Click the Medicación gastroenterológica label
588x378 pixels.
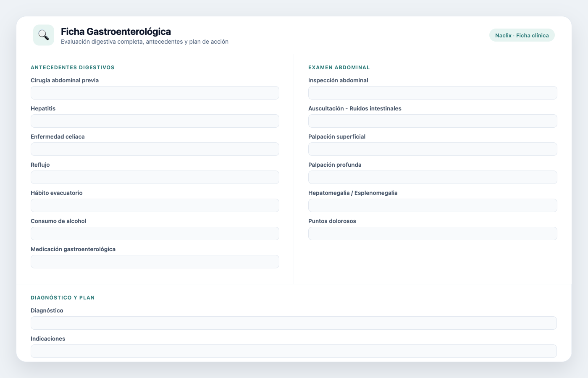(73, 249)
